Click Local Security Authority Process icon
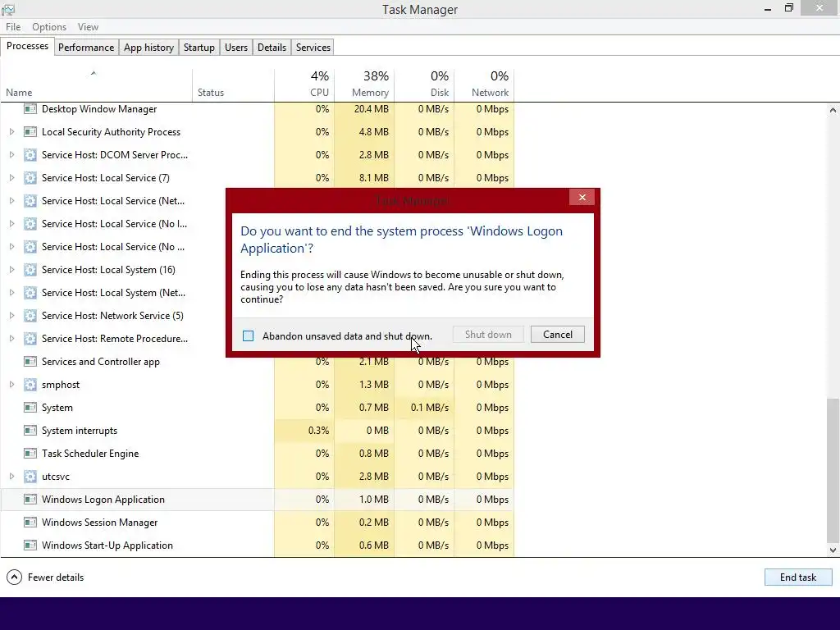Image resolution: width=840 pixels, height=630 pixels. (x=30, y=132)
